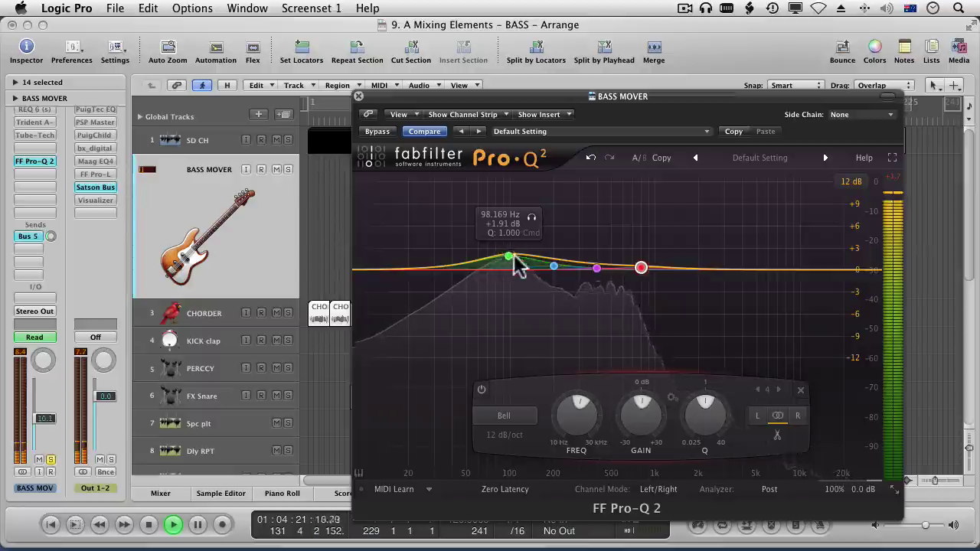Click the Record transport button
980x551 pixels.
click(x=222, y=524)
